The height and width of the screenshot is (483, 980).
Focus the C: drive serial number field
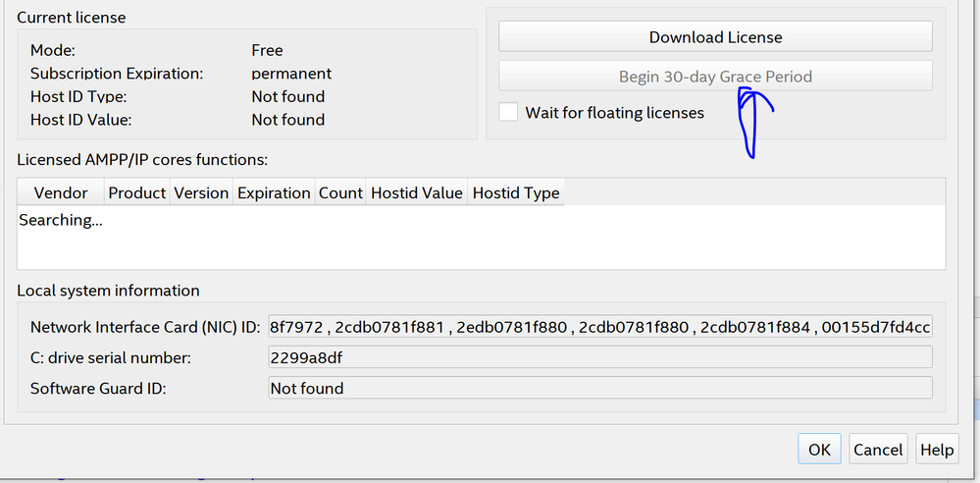[x=599, y=358]
